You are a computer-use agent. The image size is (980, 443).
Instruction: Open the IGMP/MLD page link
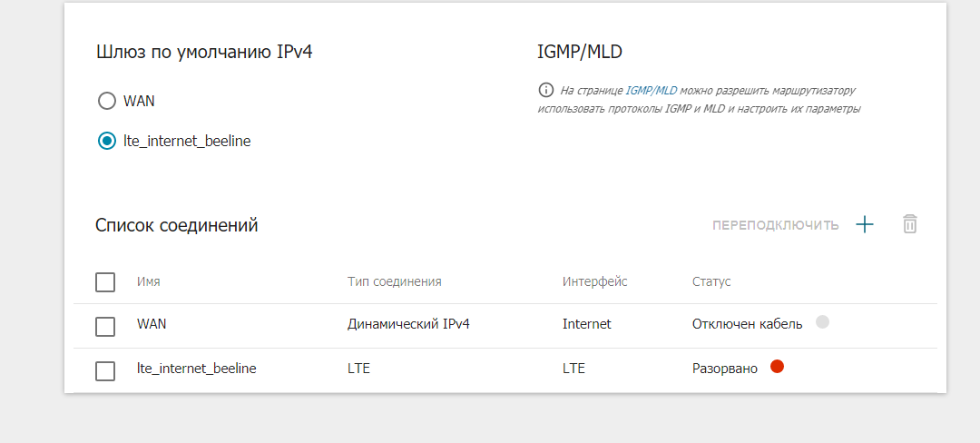click(x=652, y=91)
